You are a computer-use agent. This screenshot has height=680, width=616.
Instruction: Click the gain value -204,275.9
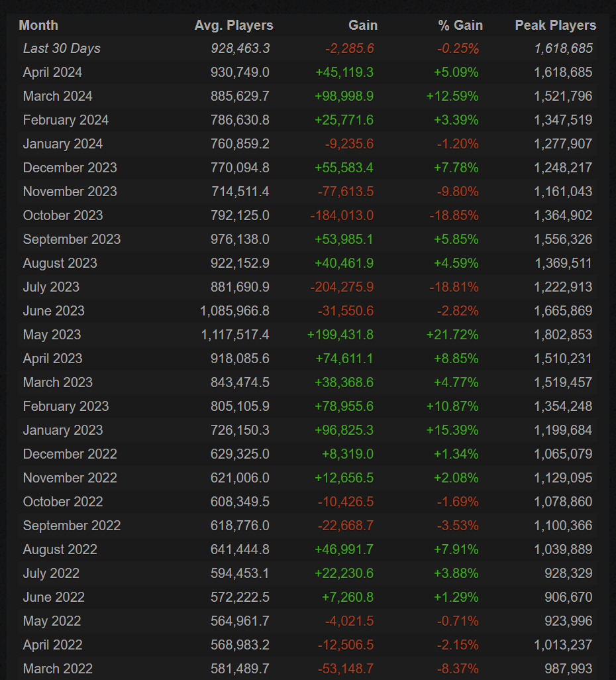click(342, 287)
